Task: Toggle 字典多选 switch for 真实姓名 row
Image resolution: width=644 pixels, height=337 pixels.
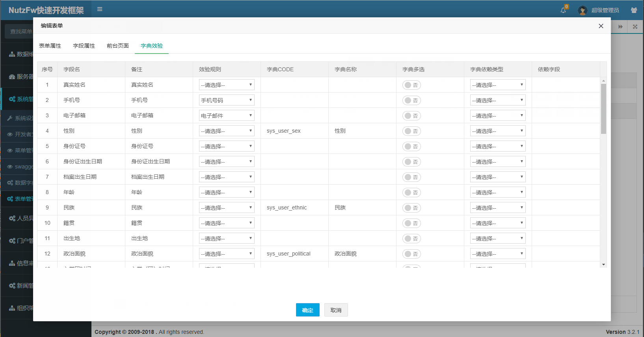Action: [x=411, y=85]
